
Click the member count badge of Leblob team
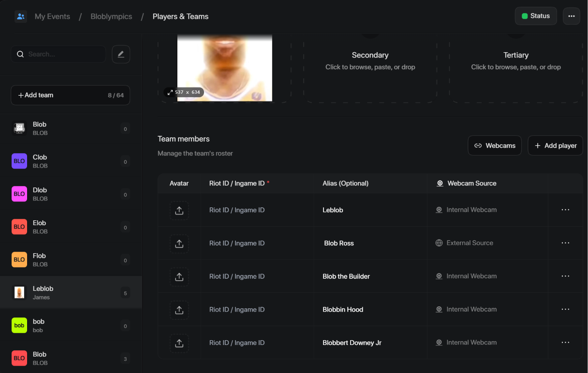point(125,293)
